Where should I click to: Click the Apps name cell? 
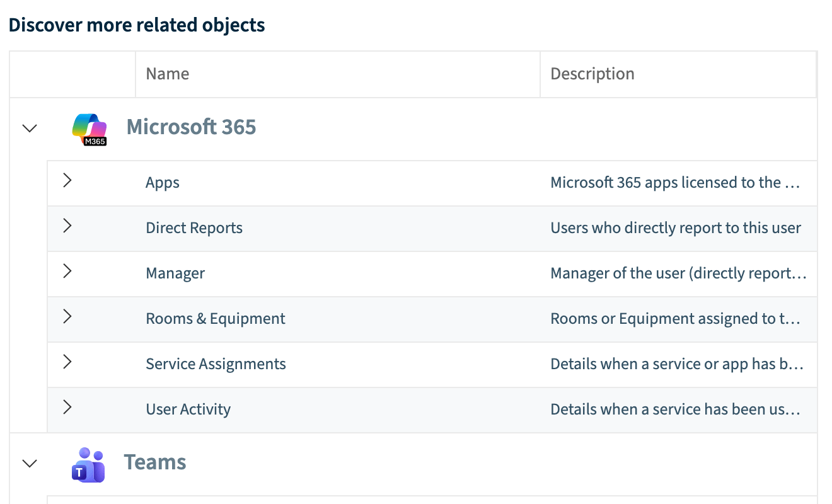click(163, 183)
